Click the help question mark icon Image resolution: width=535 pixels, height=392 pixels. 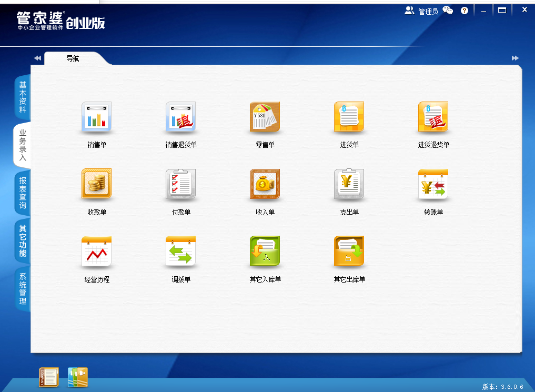(x=465, y=11)
